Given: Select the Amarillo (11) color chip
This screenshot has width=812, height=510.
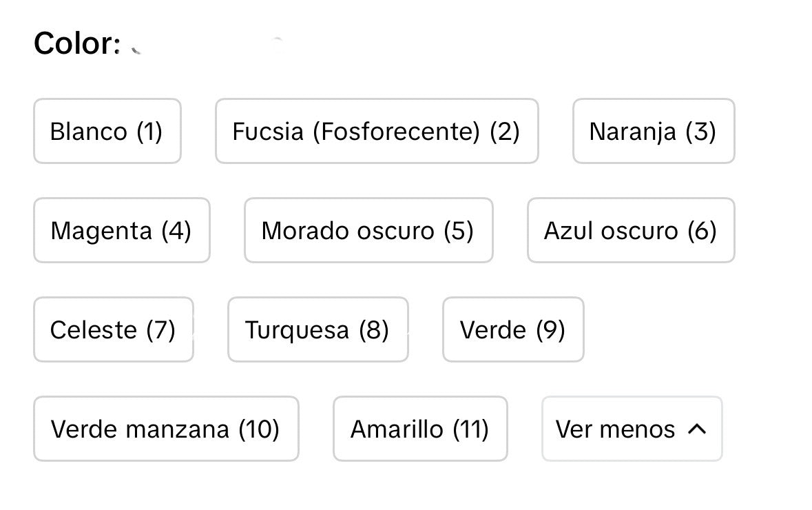Looking at the screenshot, I should [x=419, y=429].
